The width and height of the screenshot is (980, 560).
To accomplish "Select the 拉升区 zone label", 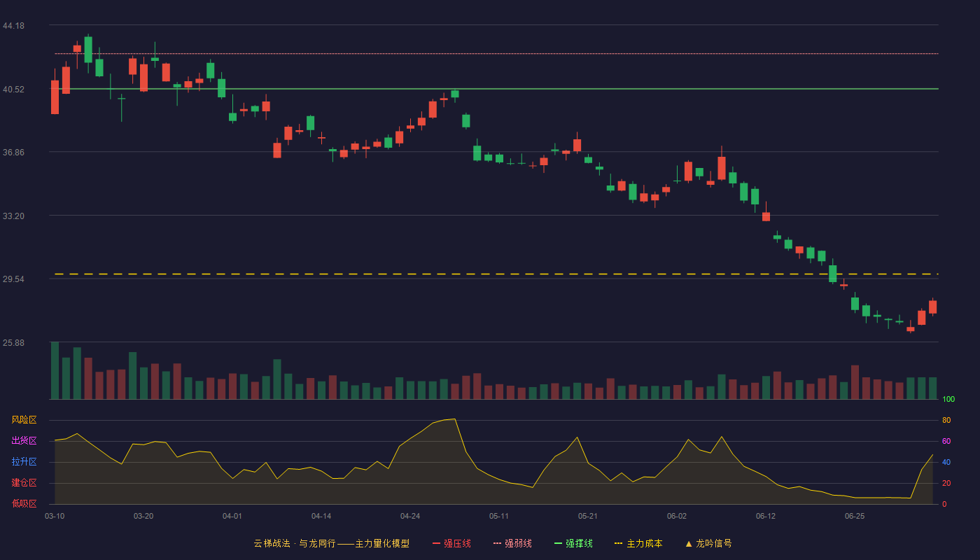I will [24, 462].
